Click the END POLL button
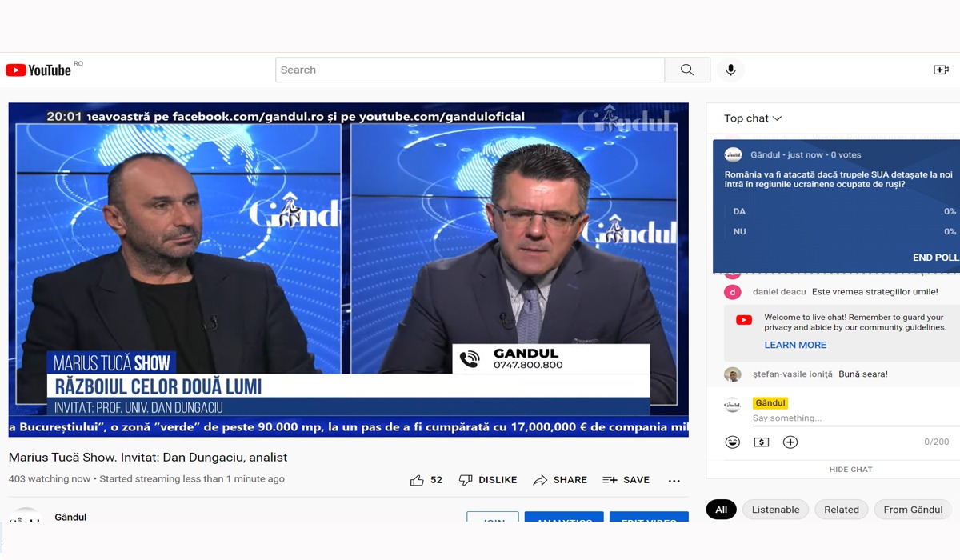Image resolution: width=960 pixels, height=560 pixels. click(x=935, y=258)
